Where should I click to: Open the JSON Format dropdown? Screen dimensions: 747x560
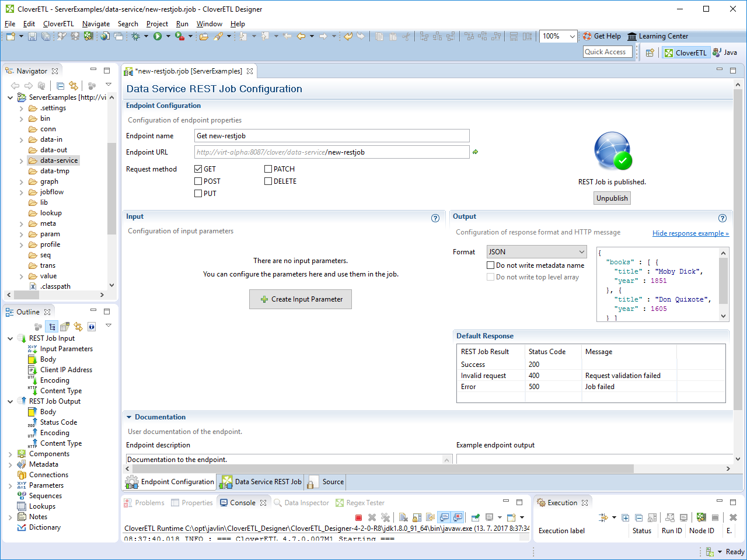pyautogui.click(x=536, y=252)
